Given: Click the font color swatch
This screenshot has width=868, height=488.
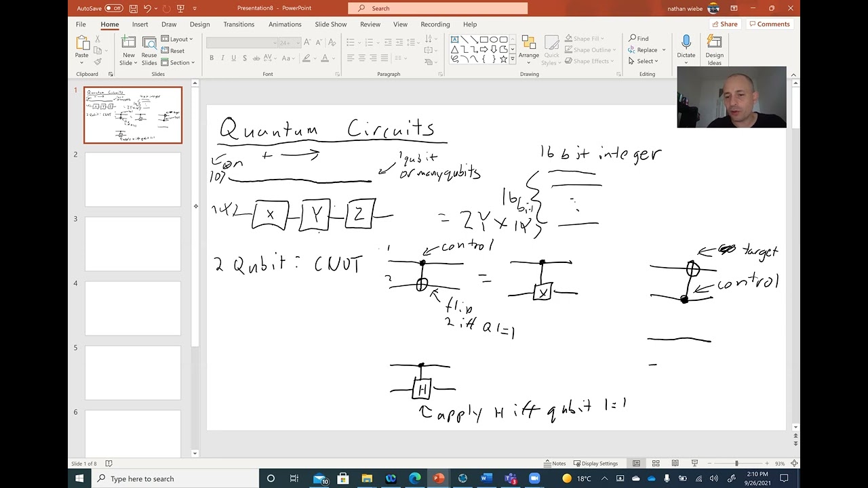Looking at the screenshot, I should (x=325, y=58).
